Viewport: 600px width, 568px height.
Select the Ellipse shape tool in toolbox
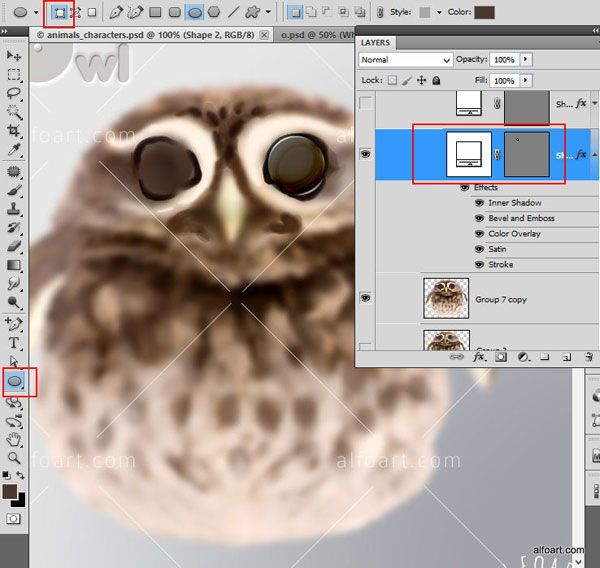pyautogui.click(x=15, y=381)
